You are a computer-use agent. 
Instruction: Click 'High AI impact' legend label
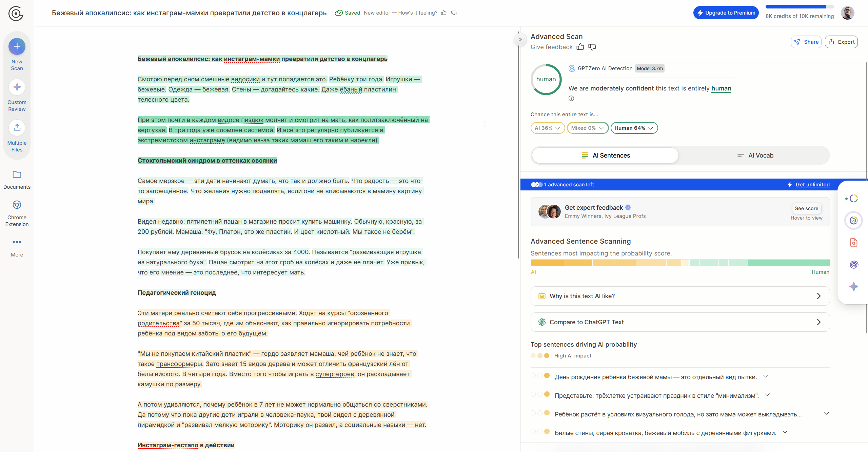(573, 356)
